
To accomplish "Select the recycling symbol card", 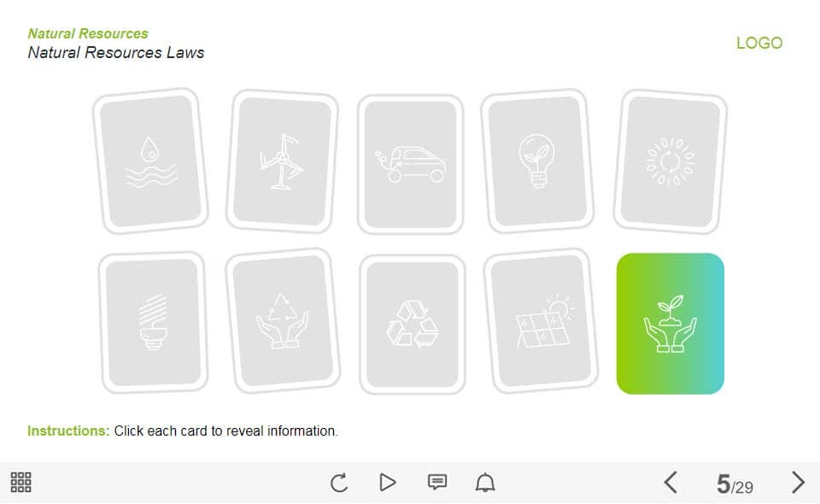I will click(x=412, y=324).
